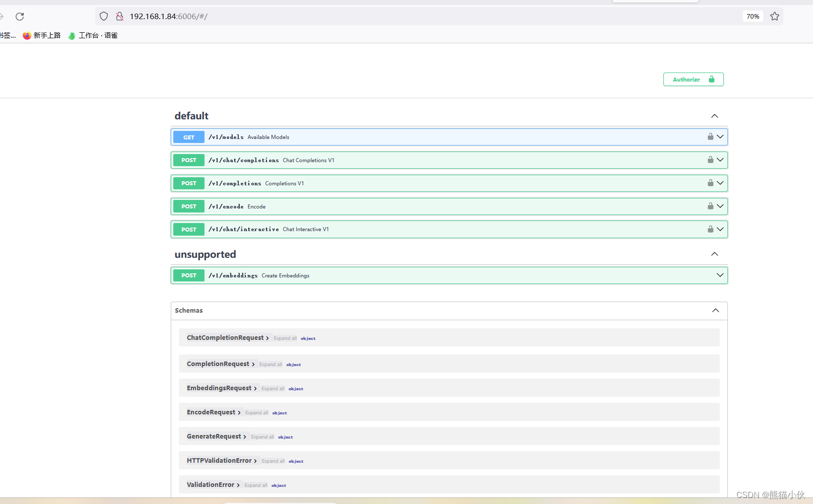Screen dimensions: 813x504
Task: Click the lock icon on /v1/chat/completions row
Action: click(x=710, y=160)
